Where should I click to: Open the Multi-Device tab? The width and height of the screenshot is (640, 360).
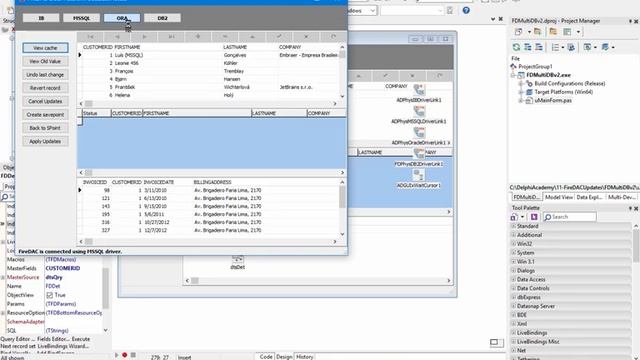(x=622, y=197)
